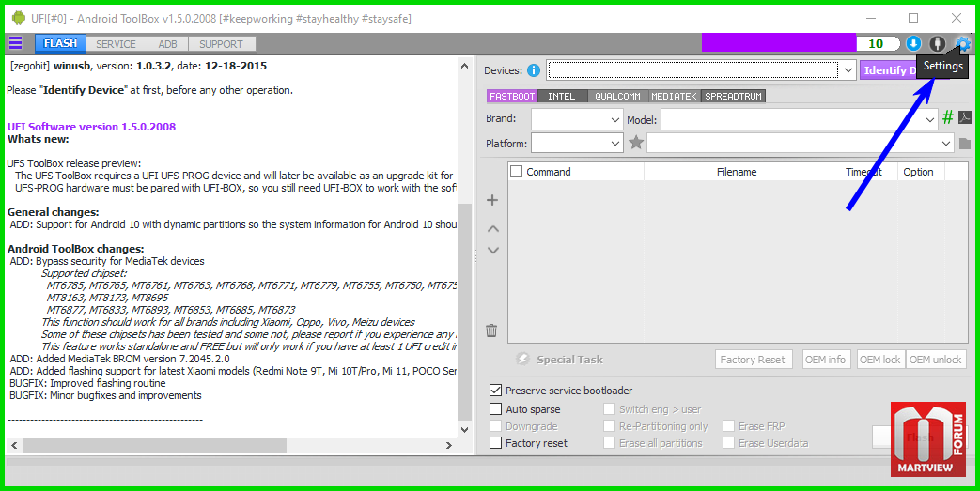Viewport: 980px width, 491px height.
Task: Click the Special Task lightning icon
Action: click(x=522, y=360)
